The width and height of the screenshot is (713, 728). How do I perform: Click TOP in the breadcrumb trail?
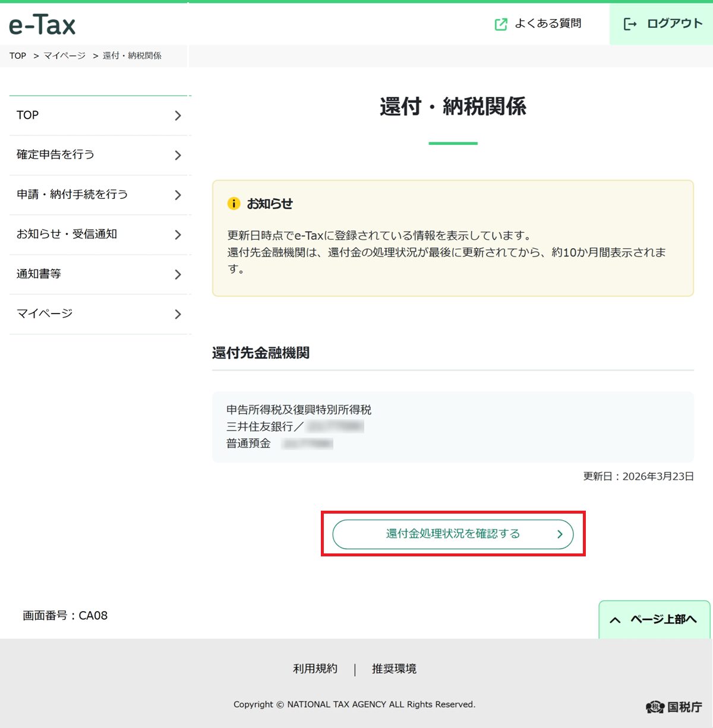[17, 55]
